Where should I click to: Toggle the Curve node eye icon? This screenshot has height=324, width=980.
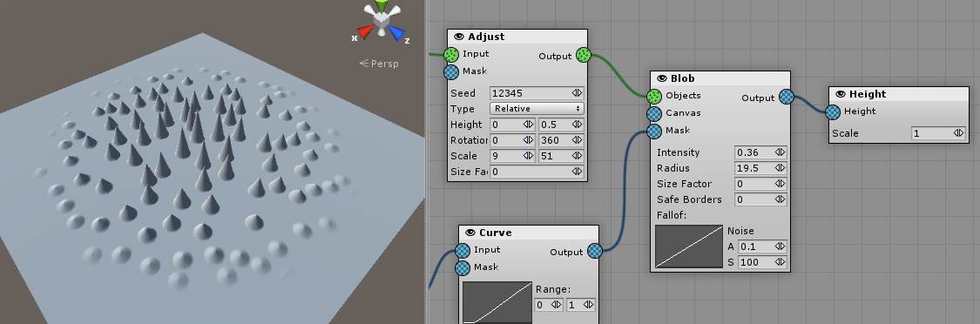[x=470, y=233]
